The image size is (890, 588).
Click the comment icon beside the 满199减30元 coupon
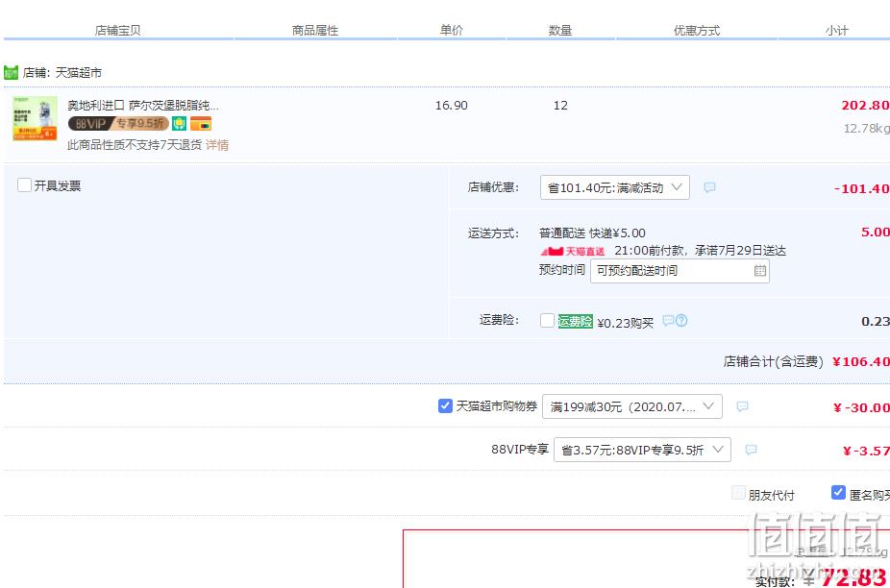[x=742, y=406]
